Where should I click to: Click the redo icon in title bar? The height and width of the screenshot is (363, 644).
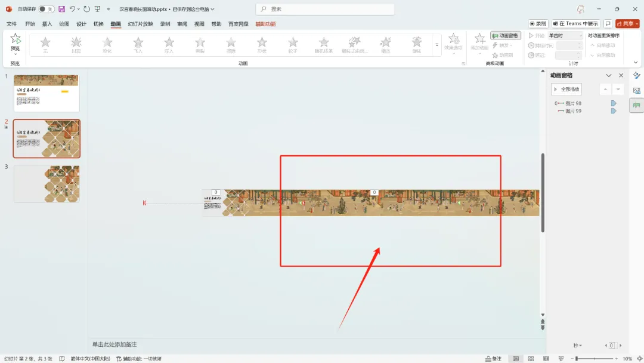(86, 9)
